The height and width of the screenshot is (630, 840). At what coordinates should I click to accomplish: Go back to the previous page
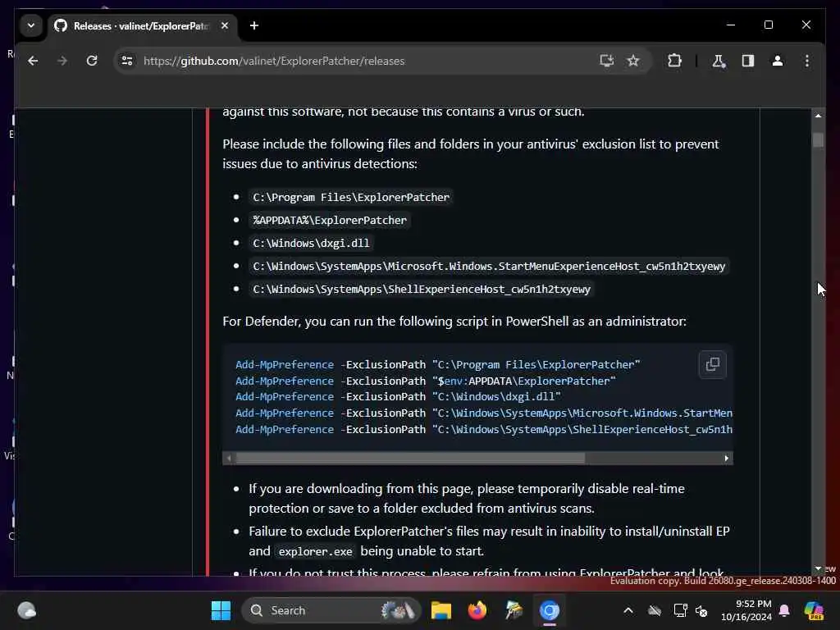click(33, 61)
